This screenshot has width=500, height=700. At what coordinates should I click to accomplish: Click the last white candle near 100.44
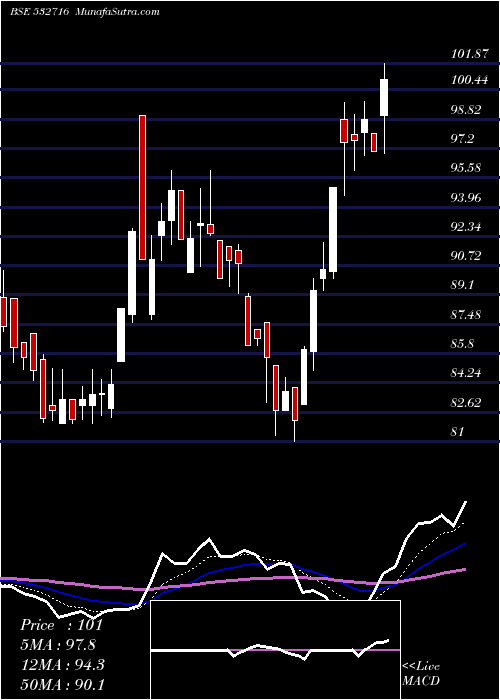pos(384,97)
